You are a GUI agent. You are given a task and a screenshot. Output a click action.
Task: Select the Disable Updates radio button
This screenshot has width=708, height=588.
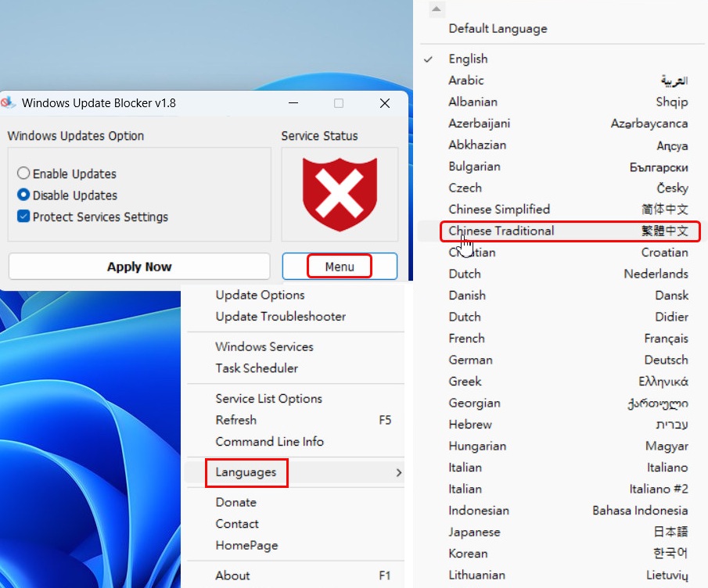23,195
